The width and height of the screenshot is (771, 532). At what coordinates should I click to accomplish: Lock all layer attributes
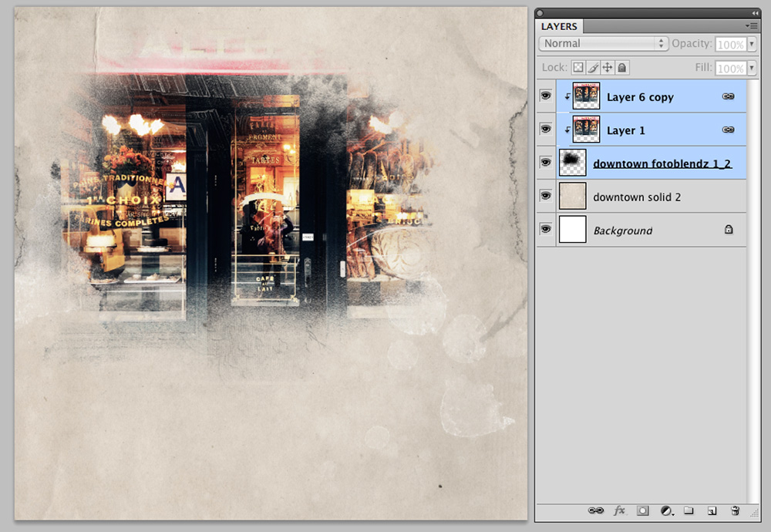tap(622, 67)
